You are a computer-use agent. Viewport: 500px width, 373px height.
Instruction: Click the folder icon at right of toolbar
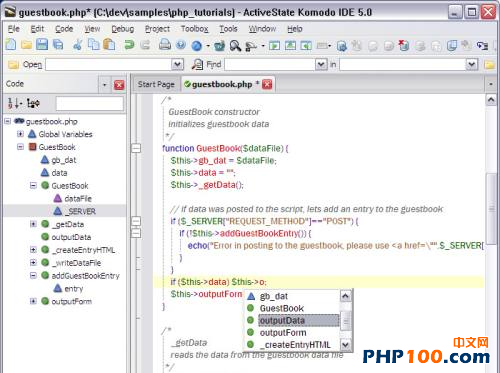[489, 65]
